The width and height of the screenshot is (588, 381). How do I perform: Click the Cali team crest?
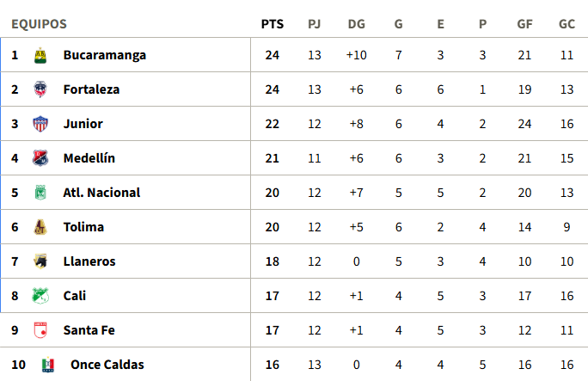click(x=40, y=296)
